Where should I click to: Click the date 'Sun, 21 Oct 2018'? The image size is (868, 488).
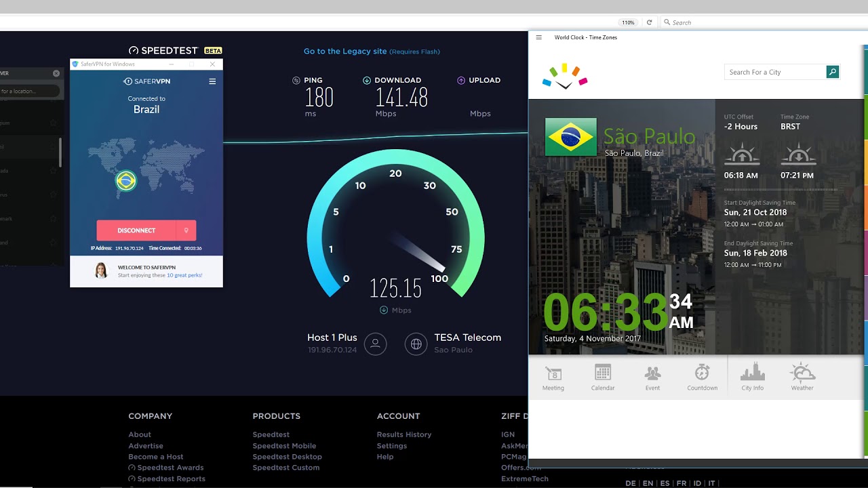[755, 212]
